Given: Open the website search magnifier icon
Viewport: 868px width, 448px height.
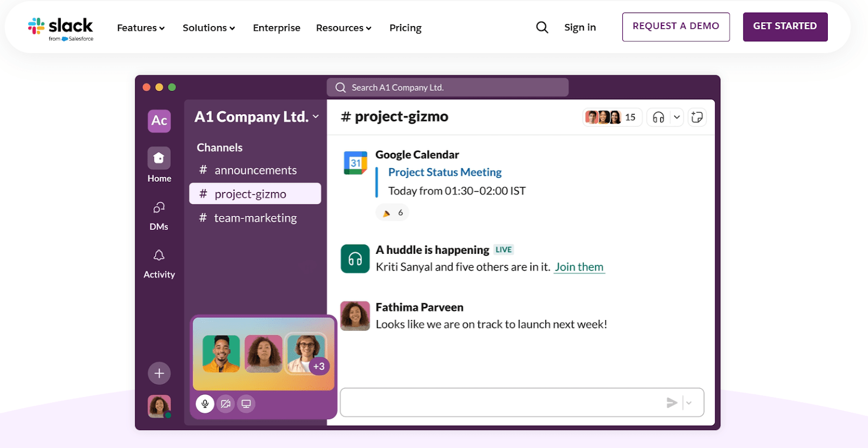Looking at the screenshot, I should pyautogui.click(x=542, y=27).
